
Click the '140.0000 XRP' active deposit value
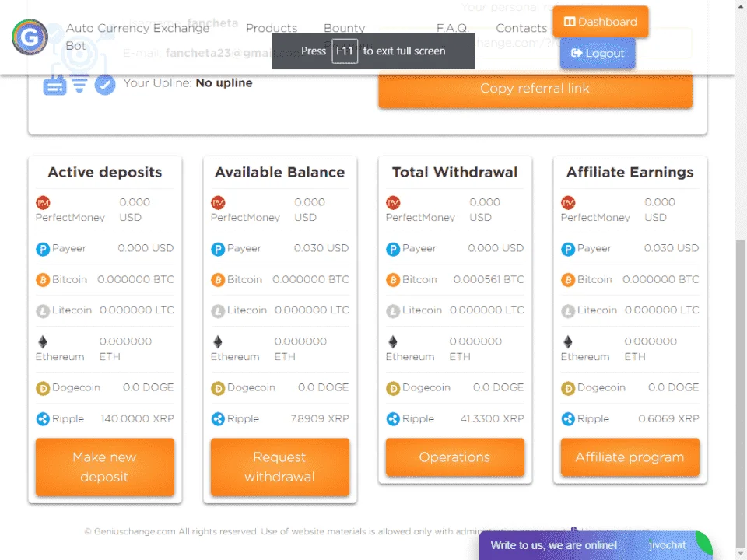point(137,418)
